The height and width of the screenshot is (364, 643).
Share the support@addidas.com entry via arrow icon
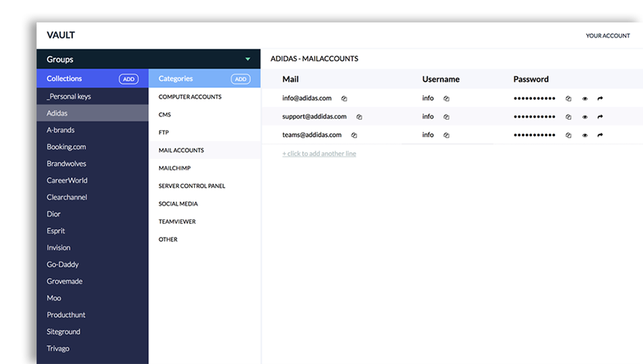pos(600,117)
